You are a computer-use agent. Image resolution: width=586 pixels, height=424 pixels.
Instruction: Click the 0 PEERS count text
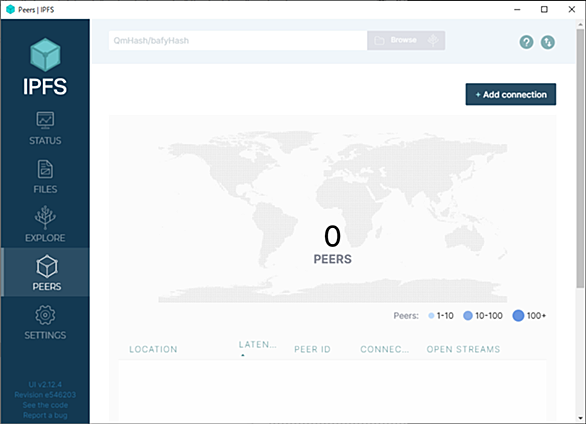tap(332, 245)
